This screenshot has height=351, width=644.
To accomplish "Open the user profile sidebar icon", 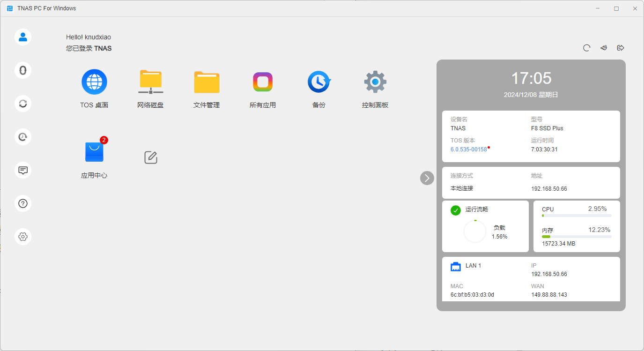I will tap(23, 37).
